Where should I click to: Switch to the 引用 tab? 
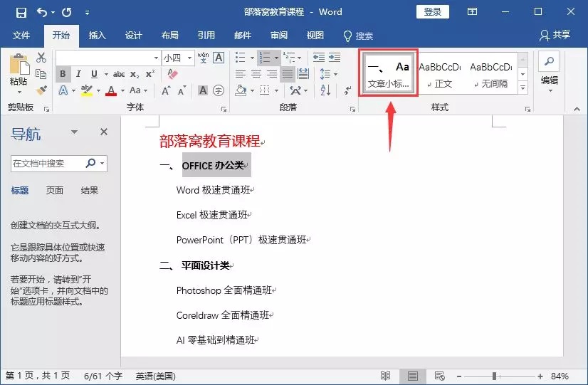[x=206, y=36]
